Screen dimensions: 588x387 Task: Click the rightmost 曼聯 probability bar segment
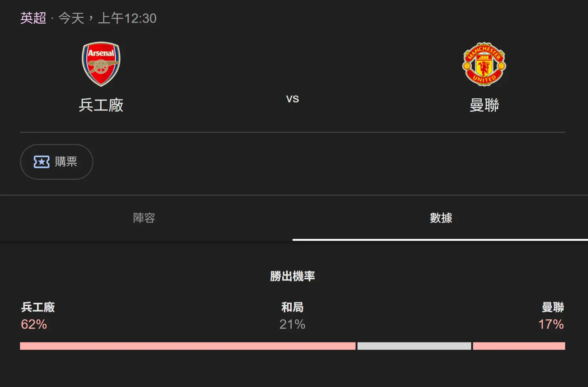coord(519,346)
